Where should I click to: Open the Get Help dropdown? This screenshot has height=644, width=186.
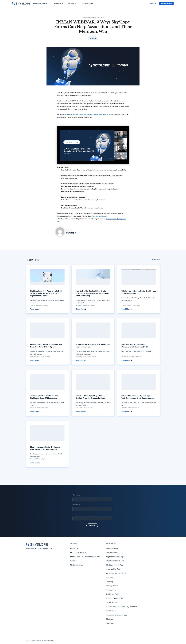(72, 3)
